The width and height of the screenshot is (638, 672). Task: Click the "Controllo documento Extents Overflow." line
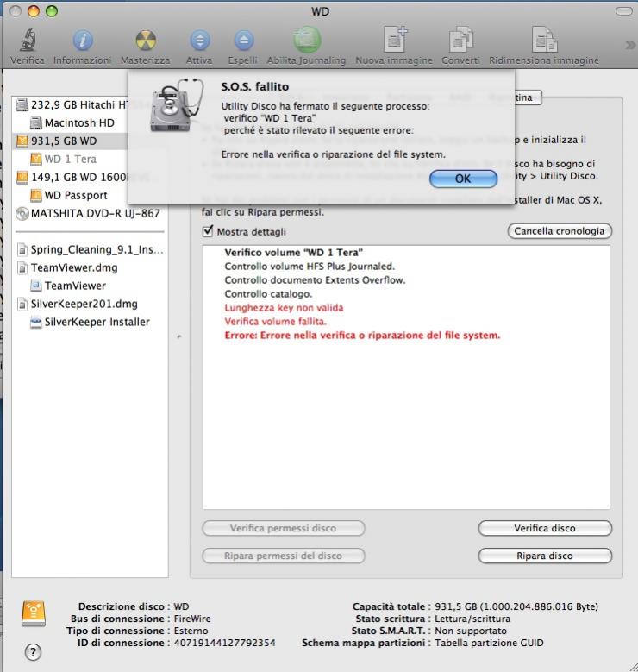click(x=315, y=280)
